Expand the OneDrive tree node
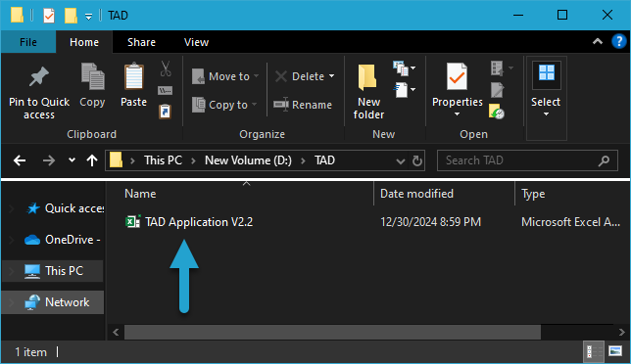 [12, 240]
